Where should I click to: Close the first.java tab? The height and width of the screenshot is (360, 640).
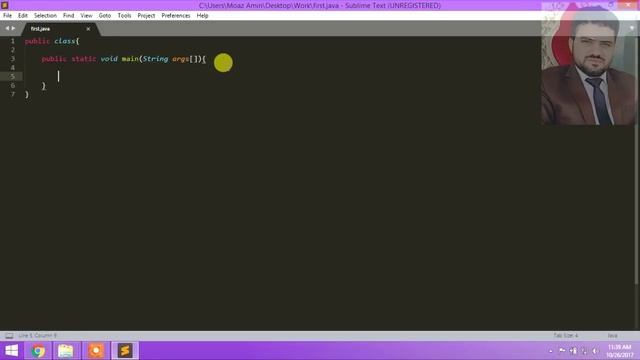(88, 29)
